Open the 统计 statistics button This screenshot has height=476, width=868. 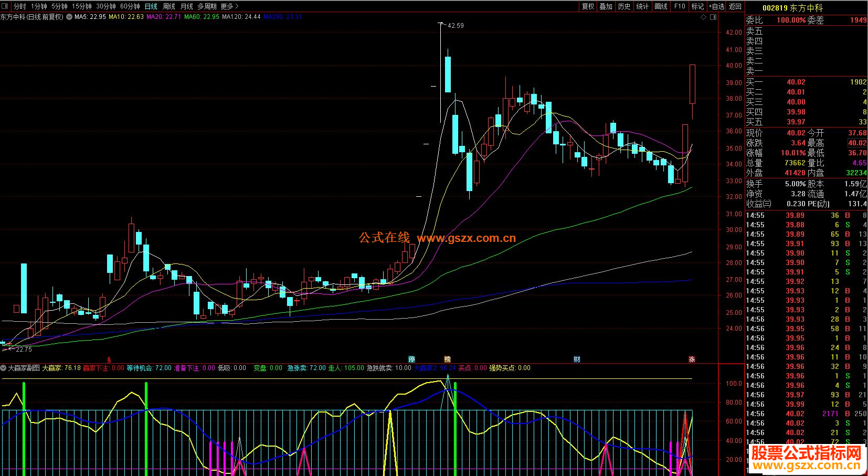pos(642,6)
